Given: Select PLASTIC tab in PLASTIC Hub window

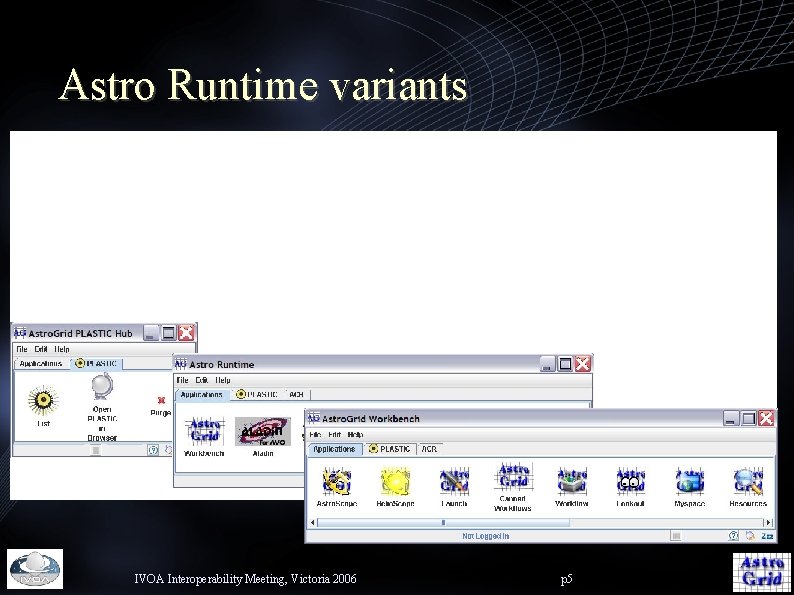Looking at the screenshot, I should tap(96, 364).
